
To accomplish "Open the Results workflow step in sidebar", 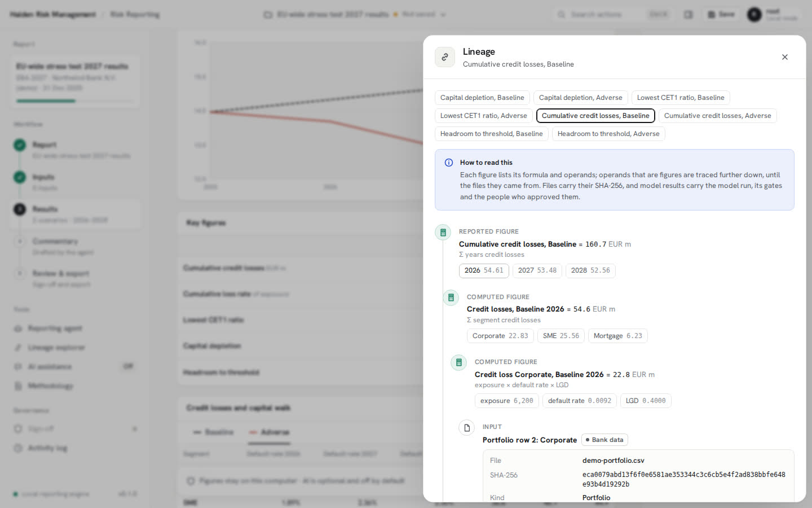I will coord(74,214).
